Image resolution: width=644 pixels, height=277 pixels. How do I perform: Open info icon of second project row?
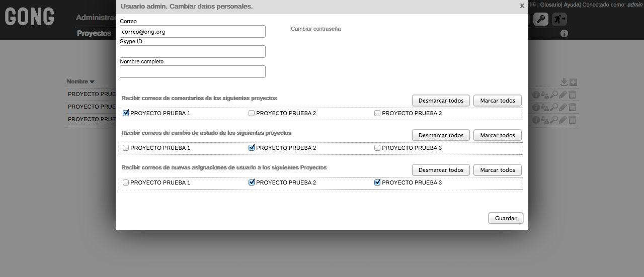tap(536, 107)
